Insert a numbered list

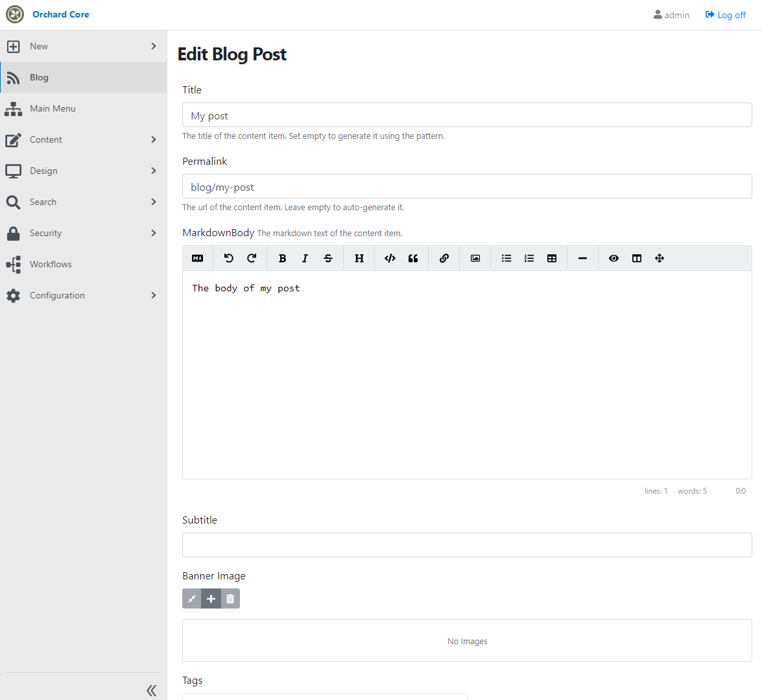pos(529,258)
